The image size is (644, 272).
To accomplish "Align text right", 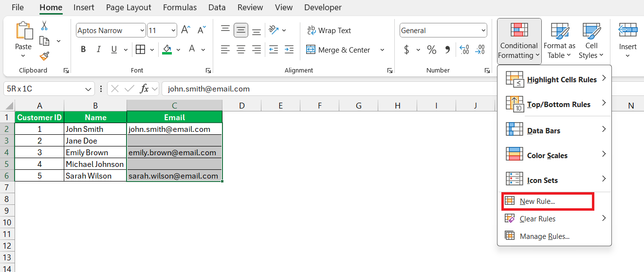I will [x=256, y=50].
